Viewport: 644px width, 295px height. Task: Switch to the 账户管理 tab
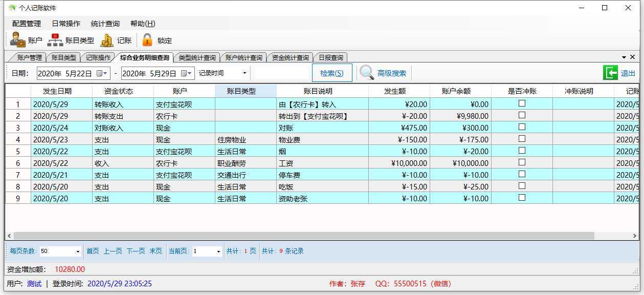pyautogui.click(x=29, y=57)
